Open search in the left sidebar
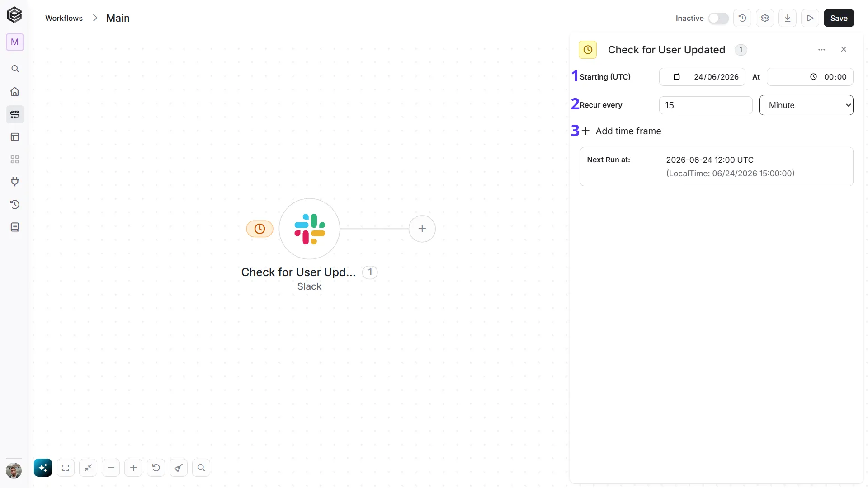The height and width of the screenshot is (488, 868). pos(15,69)
